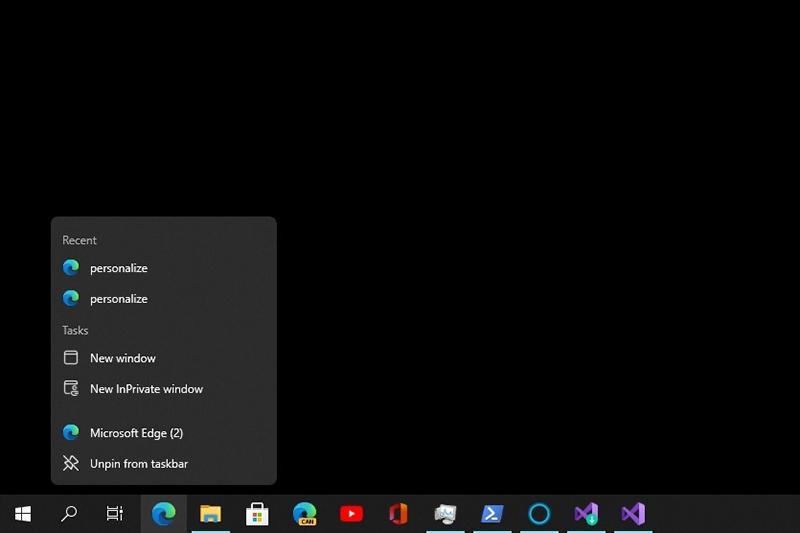Open File Explorer from the taskbar
800x533 pixels.
pos(211,514)
